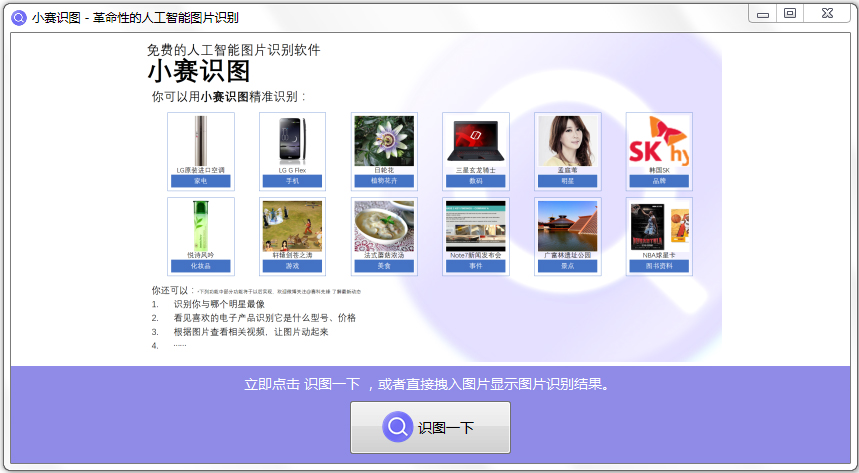Select the LG G Flex phone thumbnail

coord(293,141)
